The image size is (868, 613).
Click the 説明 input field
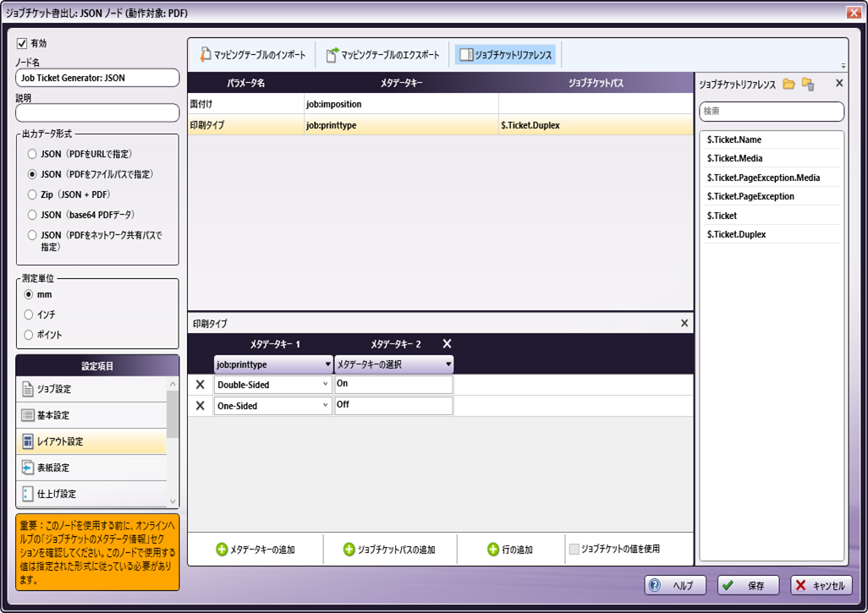pos(97,112)
